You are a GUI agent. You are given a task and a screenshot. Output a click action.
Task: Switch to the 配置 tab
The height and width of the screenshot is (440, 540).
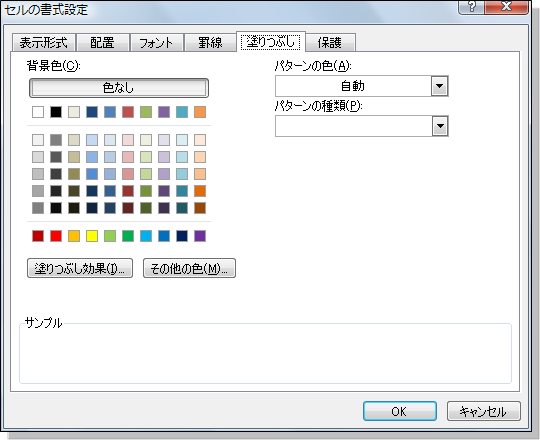click(x=102, y=43)
